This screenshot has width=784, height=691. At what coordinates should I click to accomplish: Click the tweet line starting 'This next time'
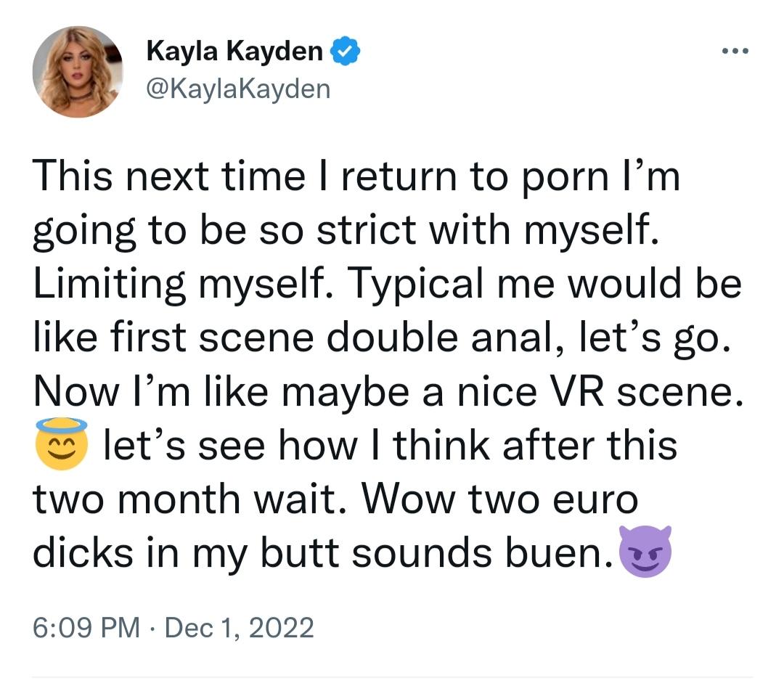click(x=356, y=176)
